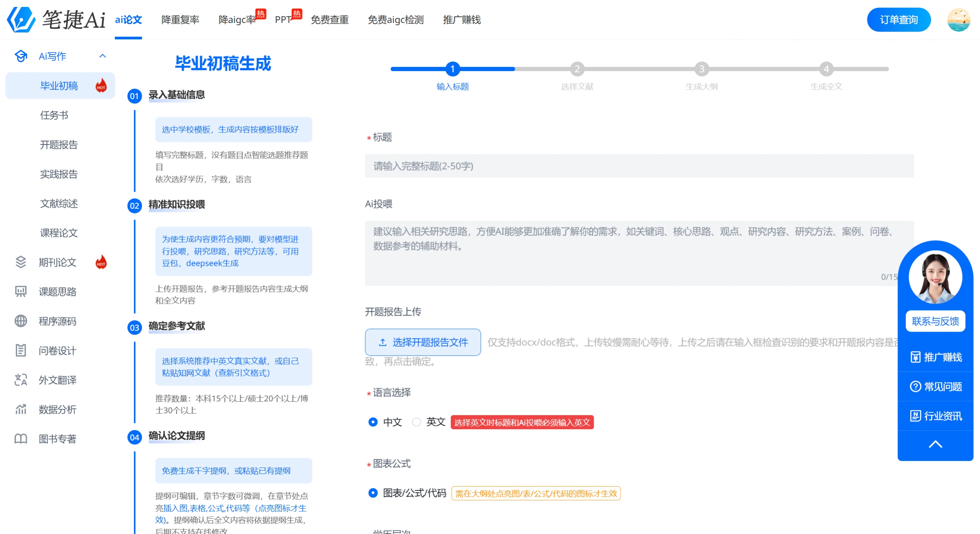Open the 免费查重 top menu

[330, 20]
